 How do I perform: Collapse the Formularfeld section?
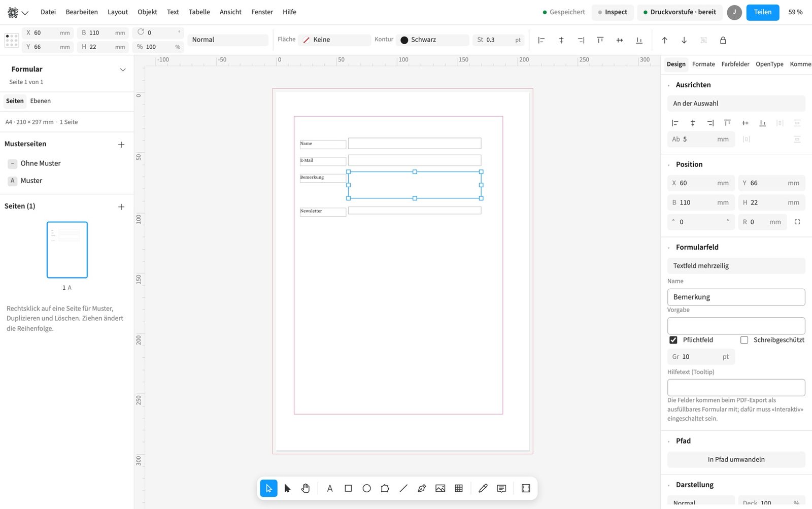pos(669,248)
